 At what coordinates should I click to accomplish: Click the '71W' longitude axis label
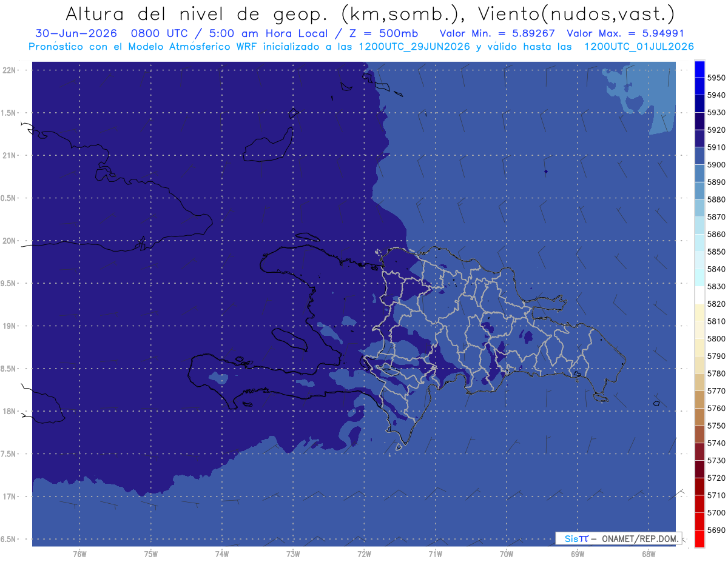[x=435, y=554]
